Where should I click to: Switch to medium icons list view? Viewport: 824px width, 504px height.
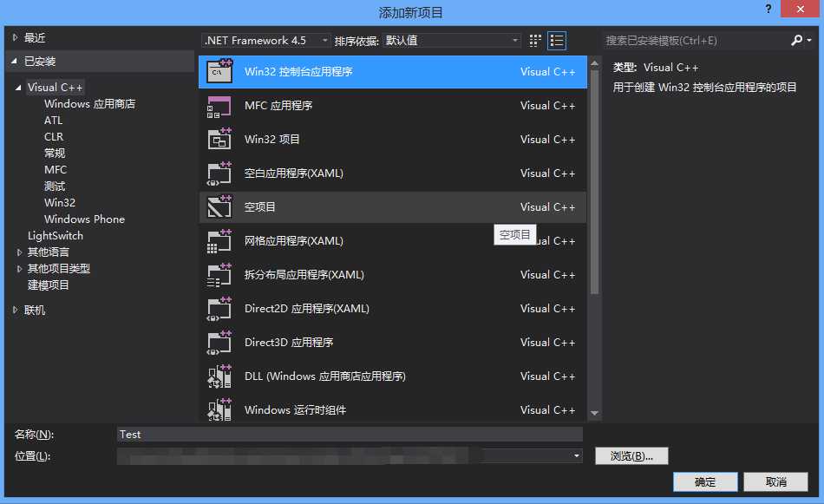coord(557,41)
